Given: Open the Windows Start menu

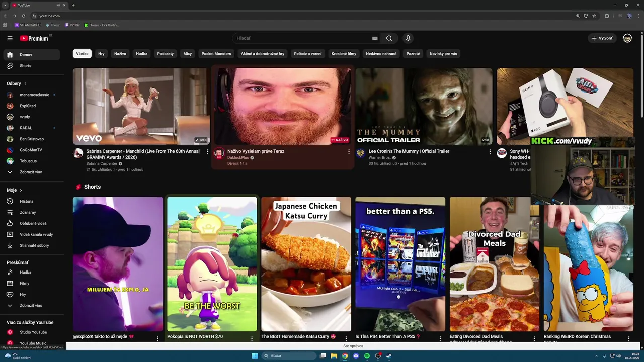Looking at the screenshot, I should point(255,356).
